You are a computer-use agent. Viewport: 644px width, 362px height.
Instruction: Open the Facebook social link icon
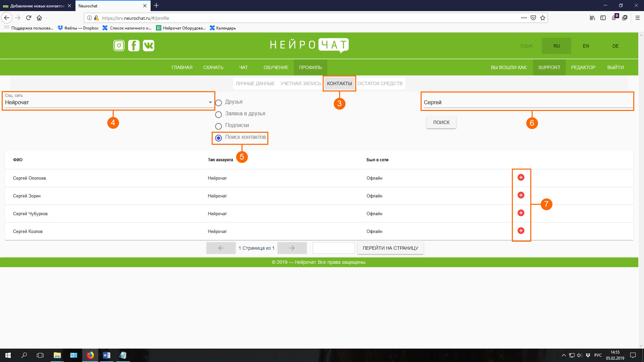click(133, 46)
